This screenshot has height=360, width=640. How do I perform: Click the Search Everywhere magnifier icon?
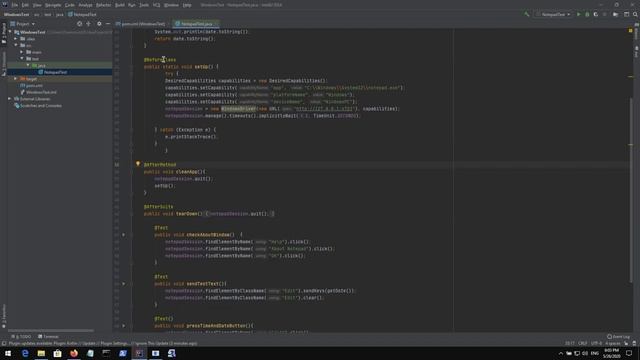[x=635, y=14]
